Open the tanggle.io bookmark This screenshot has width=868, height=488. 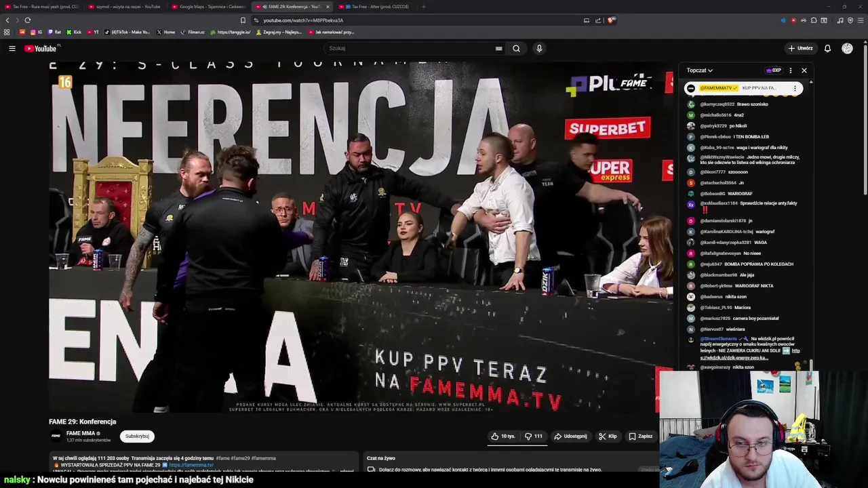click(231, 32)
